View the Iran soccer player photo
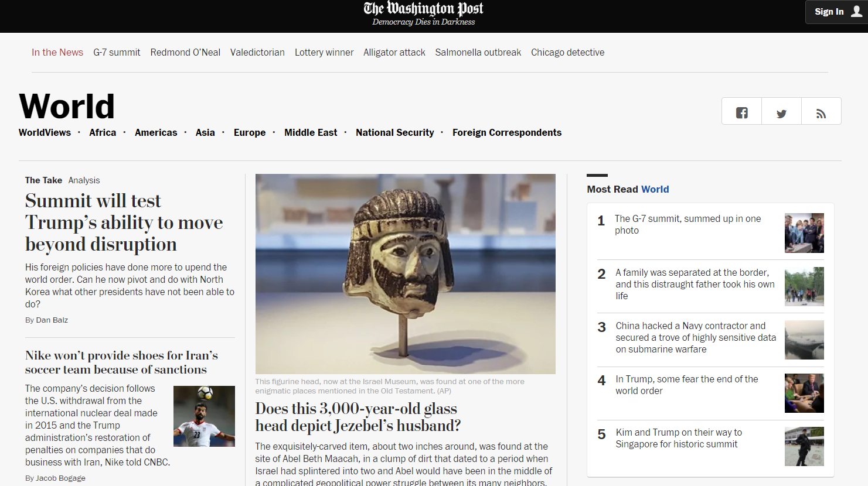868x486 pixels. 204,416
